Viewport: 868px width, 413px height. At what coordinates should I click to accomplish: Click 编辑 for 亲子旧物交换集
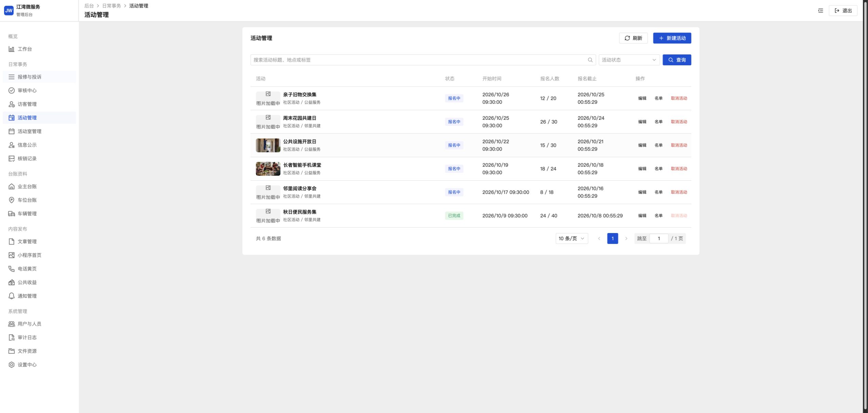(x=642, y=99)
